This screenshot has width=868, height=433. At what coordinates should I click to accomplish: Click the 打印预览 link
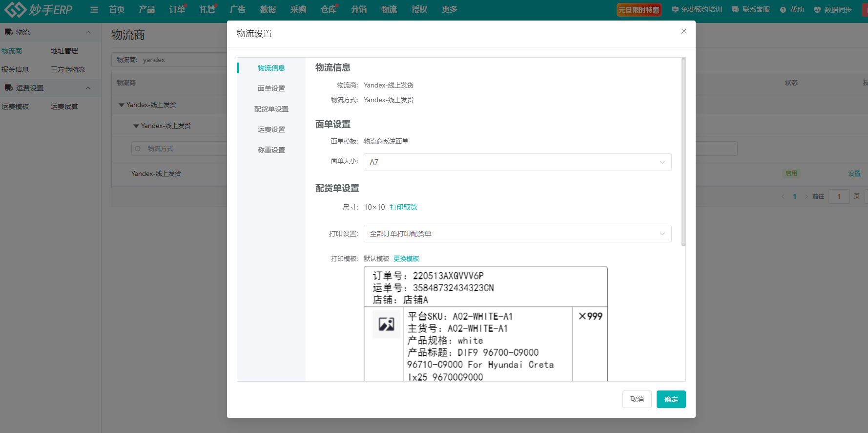[x=403, y=207]
